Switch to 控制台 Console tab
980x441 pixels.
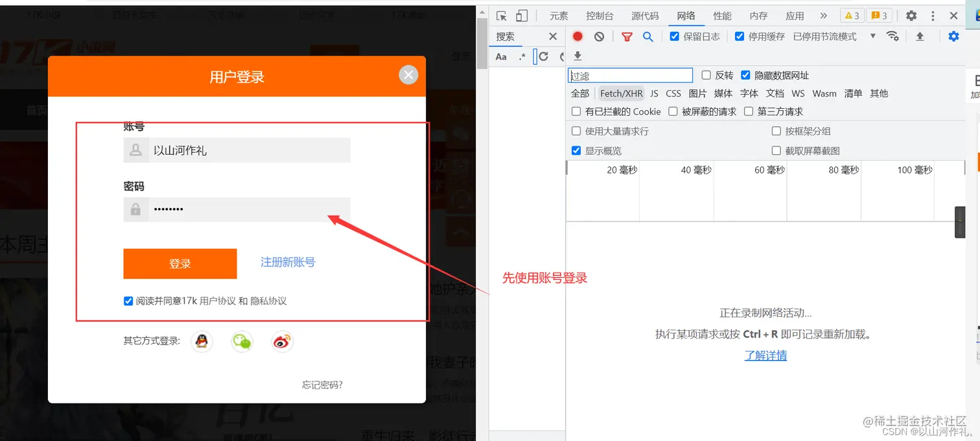point(600,16)
